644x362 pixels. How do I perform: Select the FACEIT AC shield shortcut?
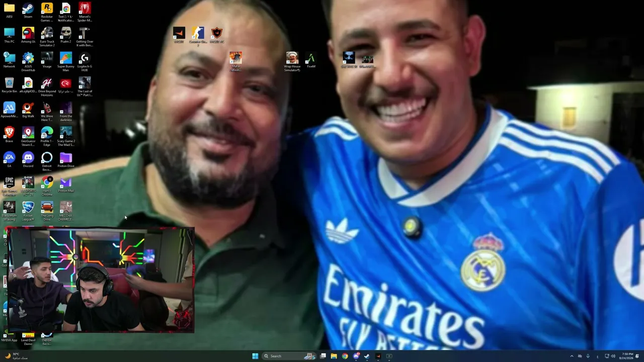pos(217,35)
